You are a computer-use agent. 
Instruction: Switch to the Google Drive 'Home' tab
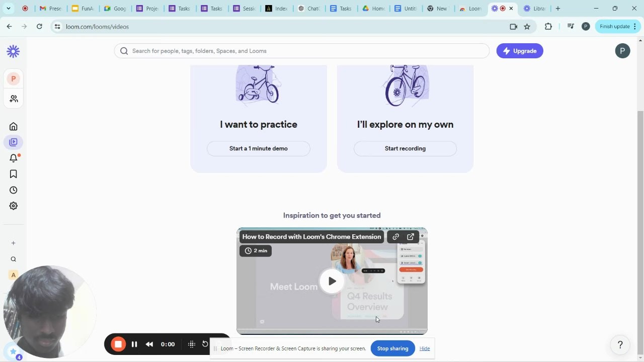click(373, 9)
